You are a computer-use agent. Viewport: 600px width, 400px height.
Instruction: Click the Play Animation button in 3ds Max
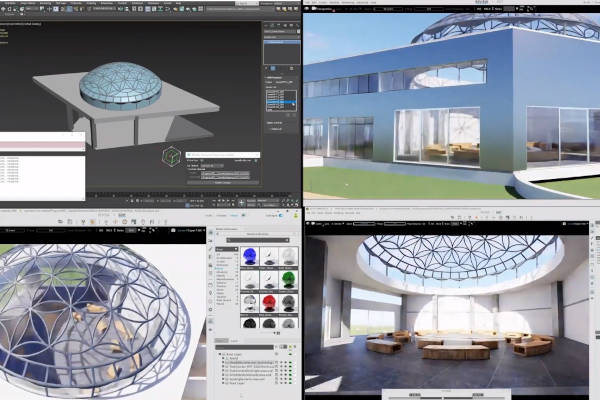click(x=224, y=200)
